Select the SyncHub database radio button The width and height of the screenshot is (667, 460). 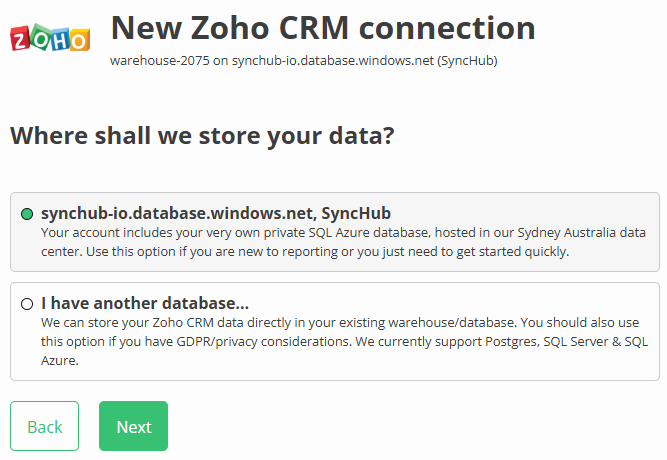click(x=27, y=214)
